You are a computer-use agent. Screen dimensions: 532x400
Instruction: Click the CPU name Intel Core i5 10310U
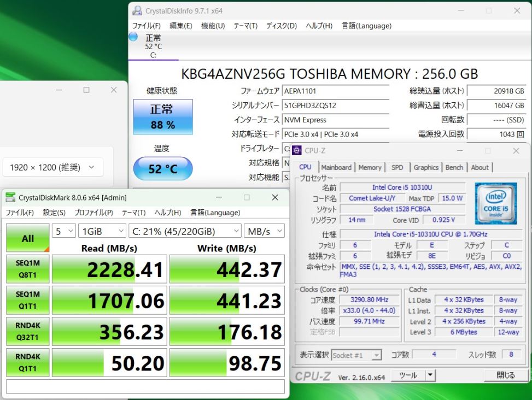click(402, 187)
